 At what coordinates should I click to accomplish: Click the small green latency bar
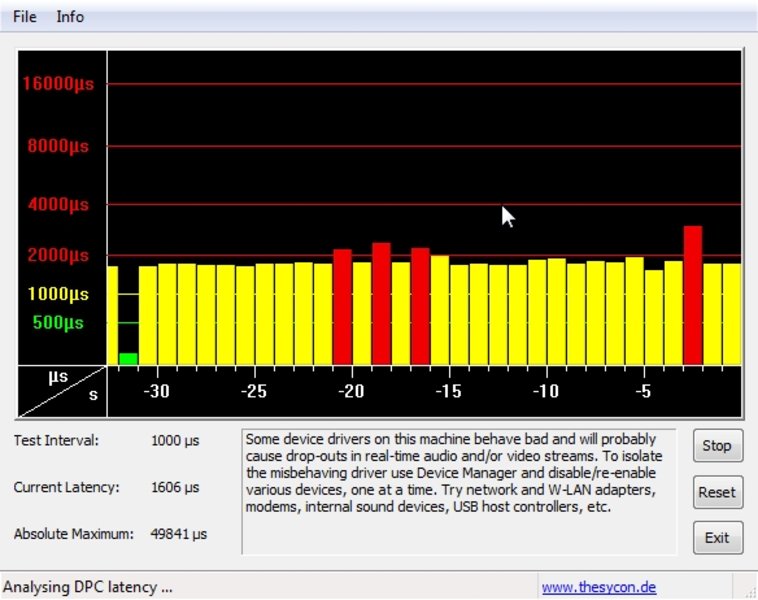click(x=129, y=359)
